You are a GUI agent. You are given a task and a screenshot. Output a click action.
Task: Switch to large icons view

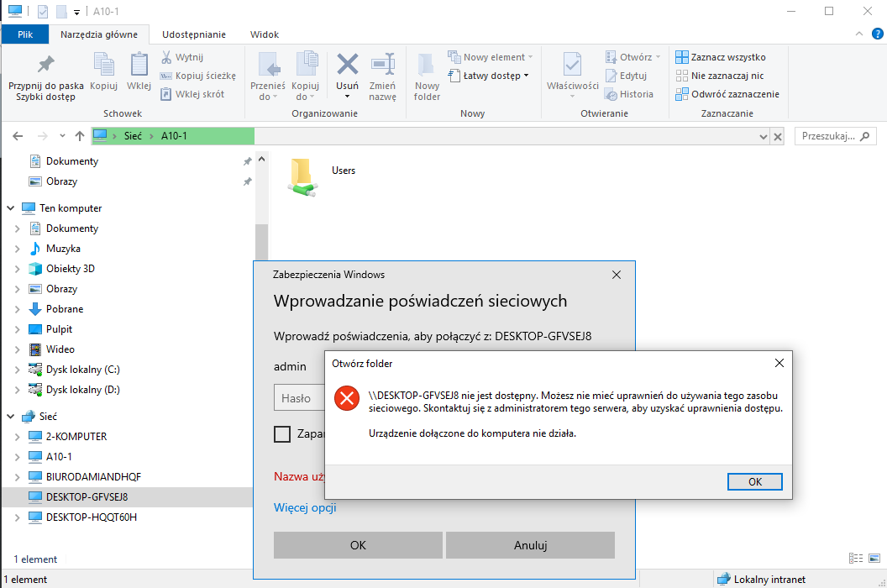click(874, 559)
